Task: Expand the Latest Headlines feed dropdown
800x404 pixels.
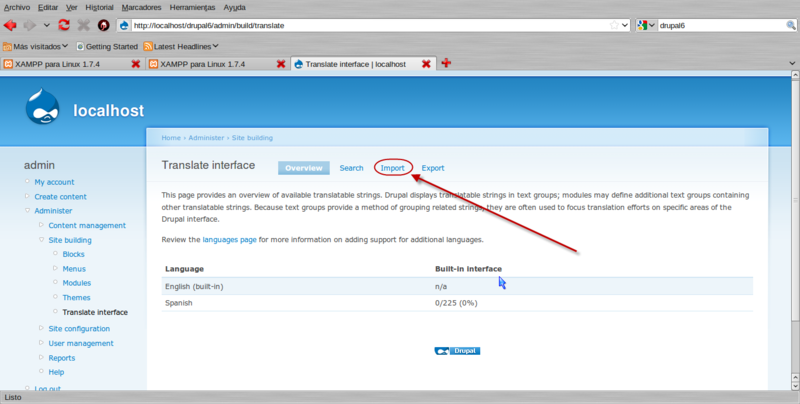Action: click(x=215, y=46)
